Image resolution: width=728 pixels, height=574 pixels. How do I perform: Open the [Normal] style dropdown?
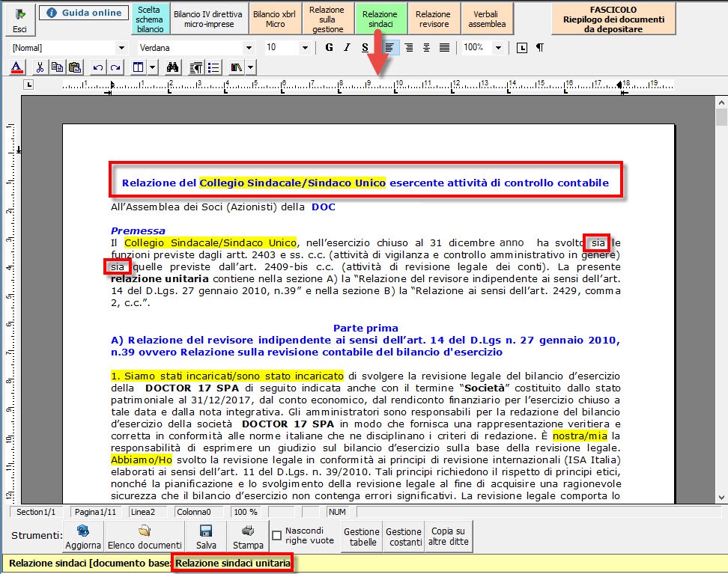click(121, 48)
